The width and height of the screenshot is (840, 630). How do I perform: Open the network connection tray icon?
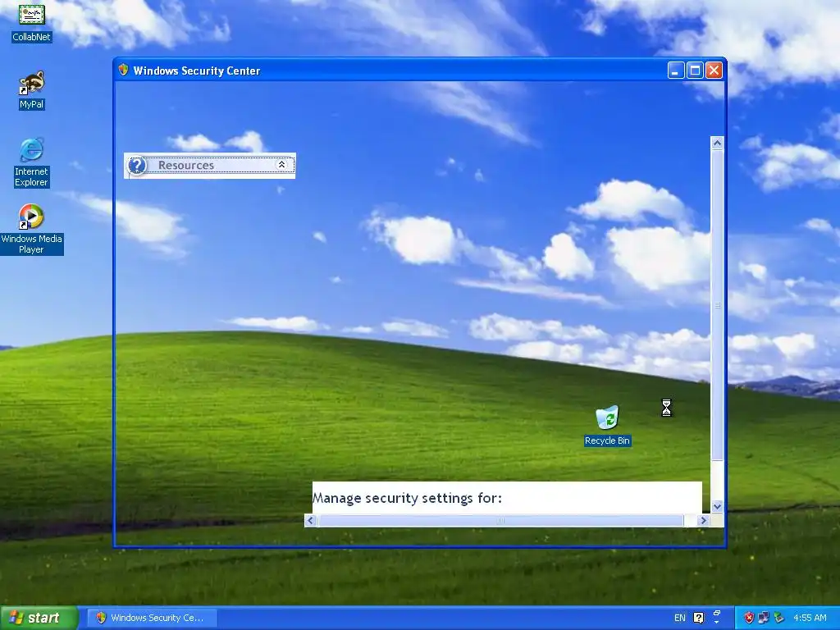coord(764,618)
